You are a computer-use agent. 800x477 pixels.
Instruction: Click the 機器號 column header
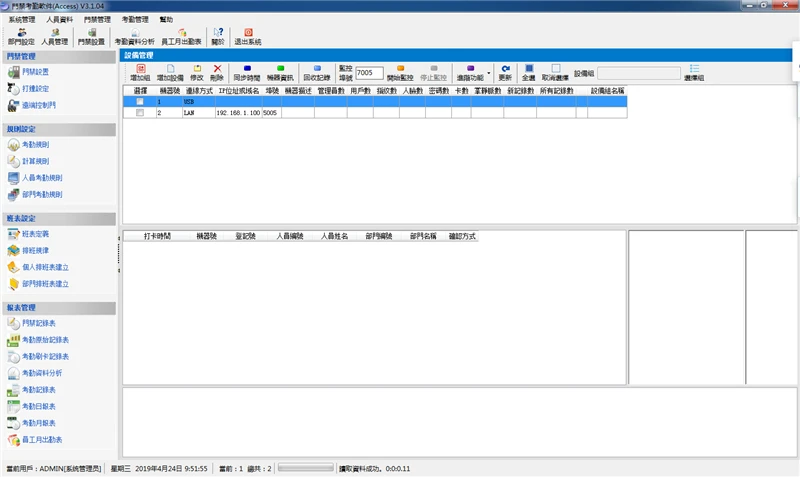(170, 91)
